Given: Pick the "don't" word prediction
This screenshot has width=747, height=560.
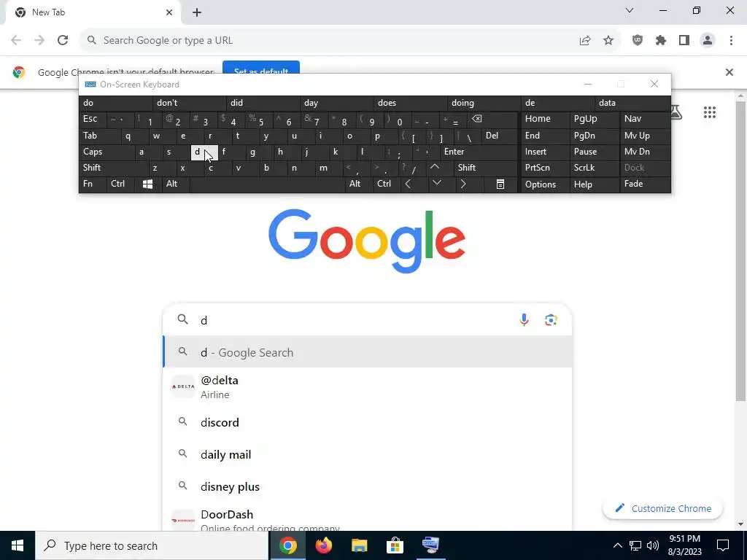Looking at the screenshot, I should 190,103.
